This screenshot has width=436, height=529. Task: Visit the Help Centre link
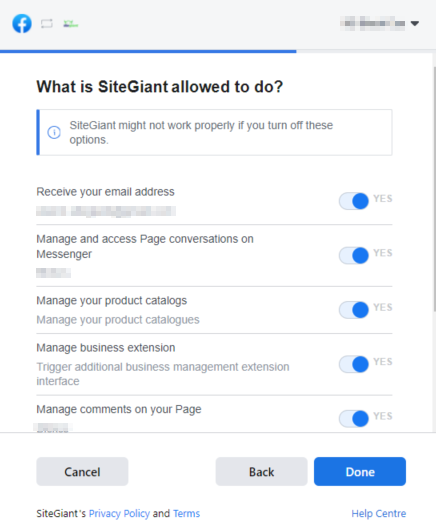(379, 513)
